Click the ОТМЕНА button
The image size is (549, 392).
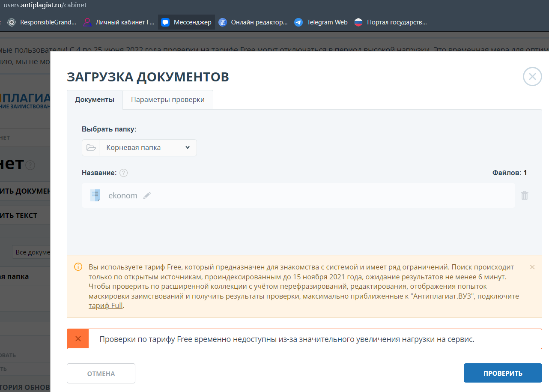coord(101,374)
